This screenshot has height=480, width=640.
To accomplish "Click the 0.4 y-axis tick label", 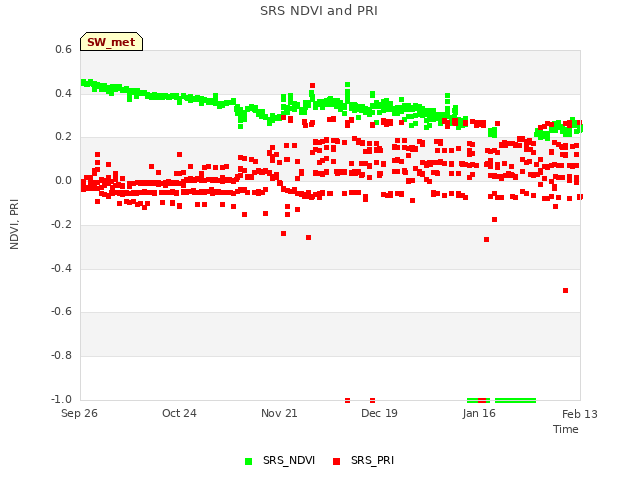I will tap(63, 93).
